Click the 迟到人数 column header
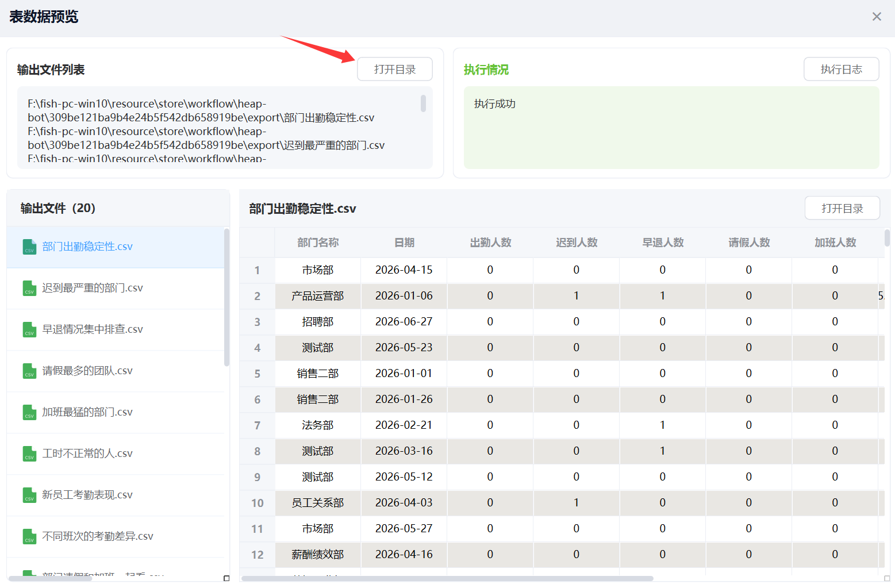Image resolution: width=895 pixels, height=588 pixels. coord(577,243)
